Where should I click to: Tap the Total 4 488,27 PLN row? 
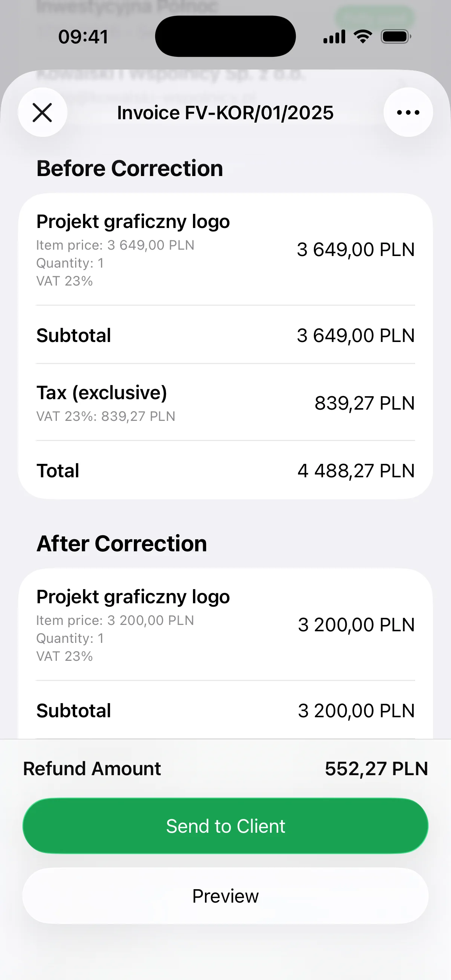[x=225, y=471]
